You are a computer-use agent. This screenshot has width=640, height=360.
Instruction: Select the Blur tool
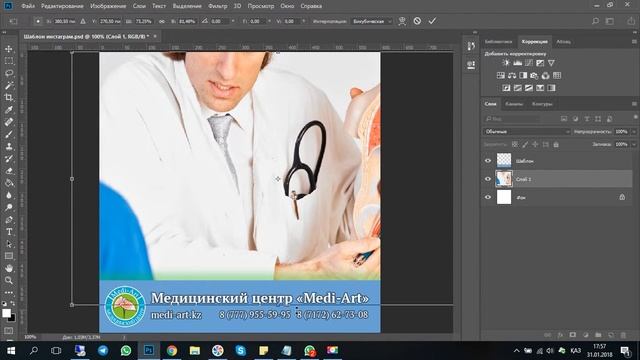(9, 196)
